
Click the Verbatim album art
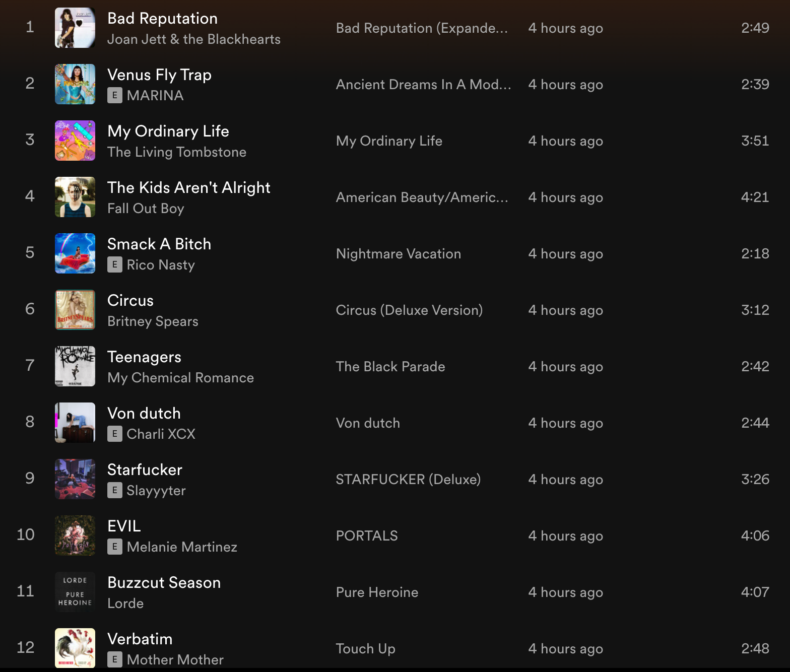click(x=75, y=648)
